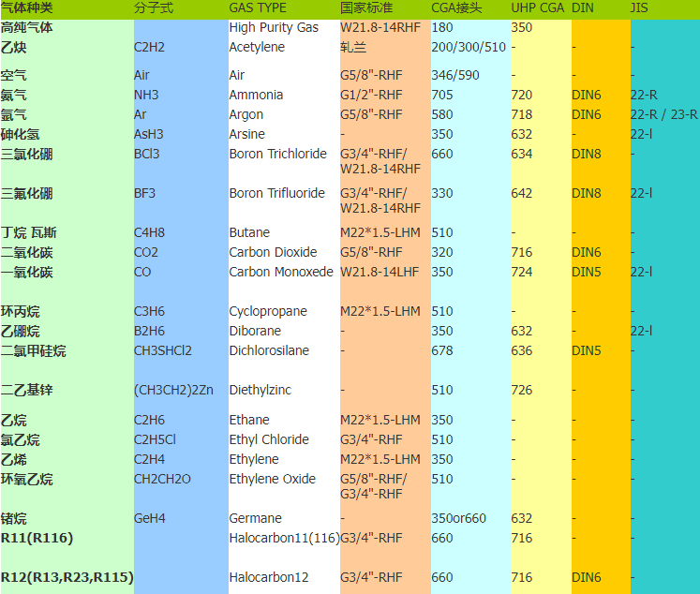700x594 pixels.
Task: Click the 'R12(R13,R23,R115)' row label
Action: [67, 577]
